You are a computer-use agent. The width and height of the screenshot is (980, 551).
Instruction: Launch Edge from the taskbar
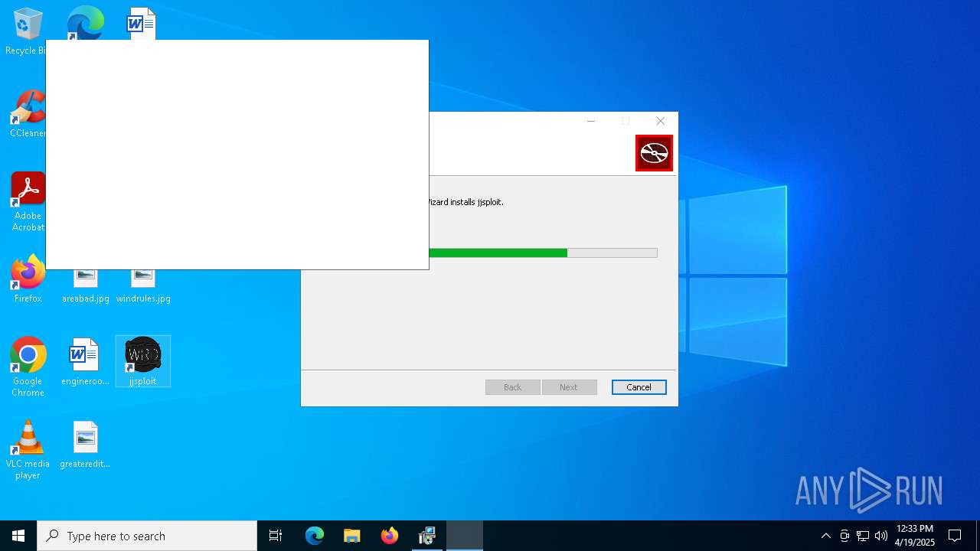[x=315, y=536]
